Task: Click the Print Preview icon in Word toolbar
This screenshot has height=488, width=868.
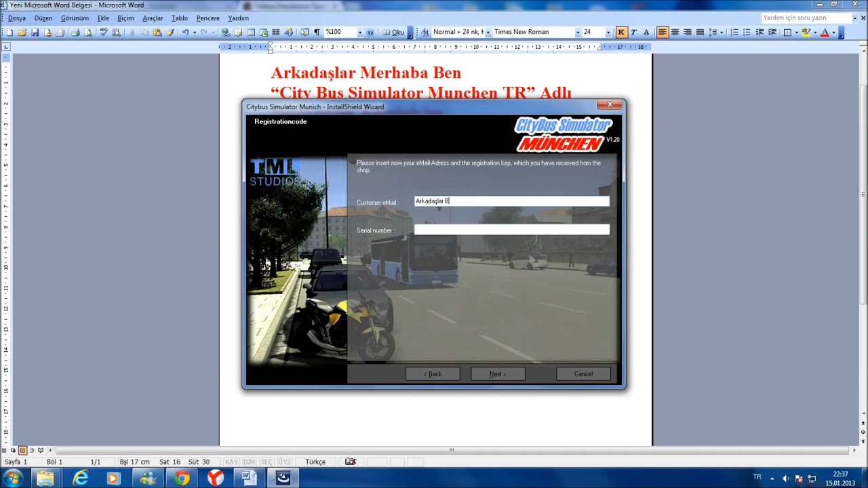Action: [87, 32]
